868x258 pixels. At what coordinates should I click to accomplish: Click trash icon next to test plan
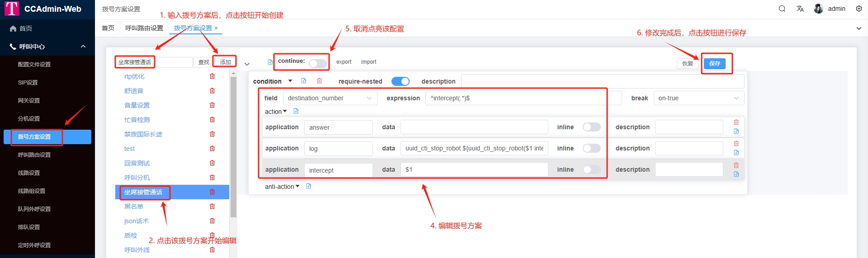[212, 149]
